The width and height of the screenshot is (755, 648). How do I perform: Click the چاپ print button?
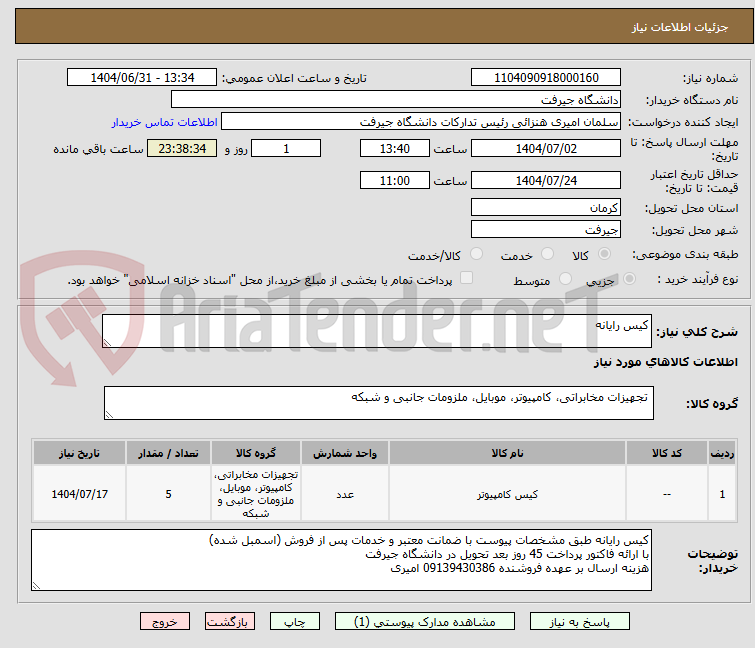pyautogui.click(x=295, y=622)
